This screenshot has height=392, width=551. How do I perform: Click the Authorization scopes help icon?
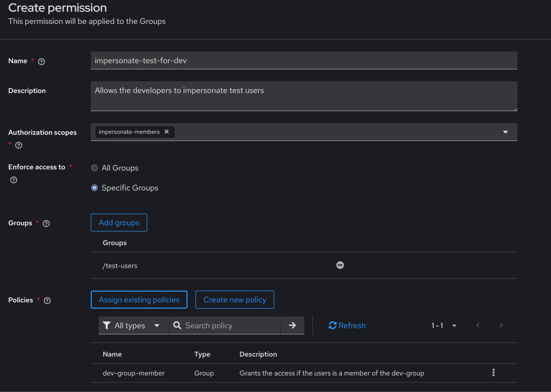point(19,145)
